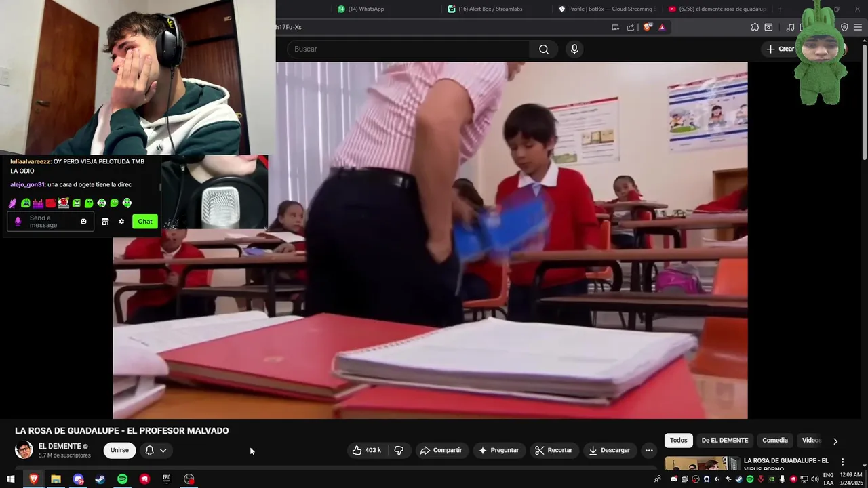Screen dimensions: 868x488
Task: Open Spotify from the taskbar
Action: [x=122, y=479]
